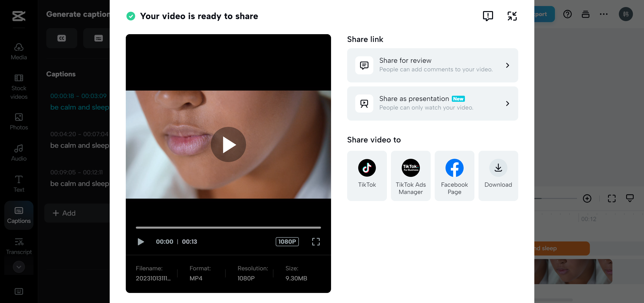Open the Transcript panel
This screenshot has width=644, height=303.
click(x=19, y=246)
